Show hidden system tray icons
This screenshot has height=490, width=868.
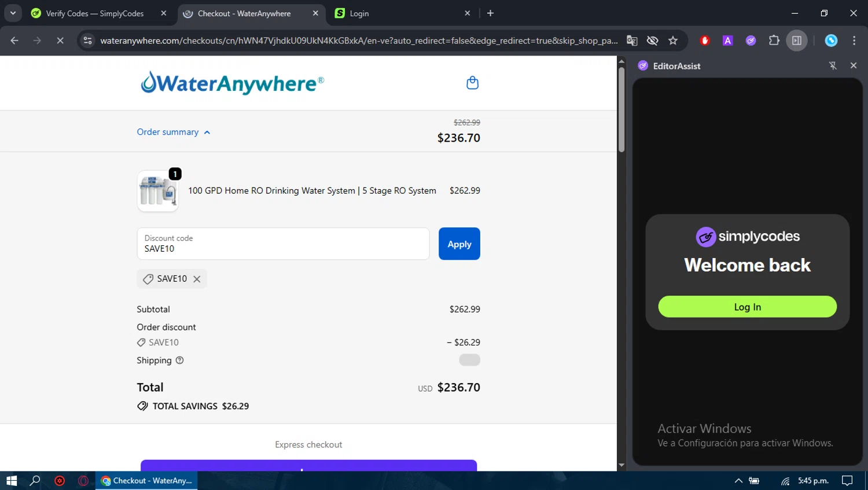click(x=738, y=481)
